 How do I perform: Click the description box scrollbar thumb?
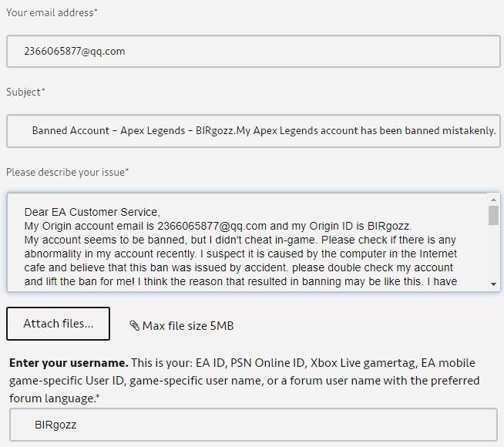(493, 215)
